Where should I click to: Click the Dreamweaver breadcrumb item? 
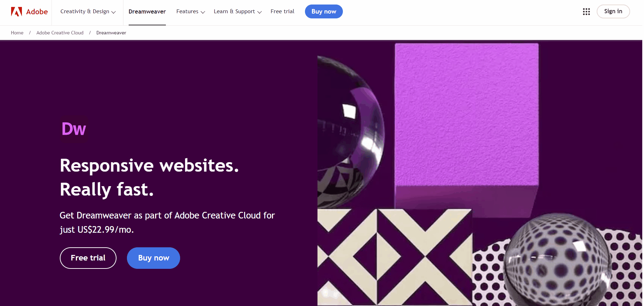tap(111, 33)
